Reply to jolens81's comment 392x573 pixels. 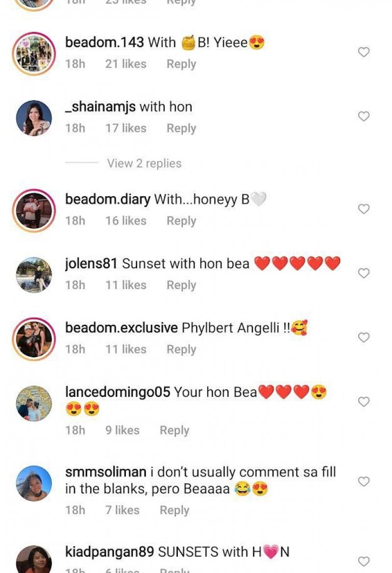tap(181, 285)
